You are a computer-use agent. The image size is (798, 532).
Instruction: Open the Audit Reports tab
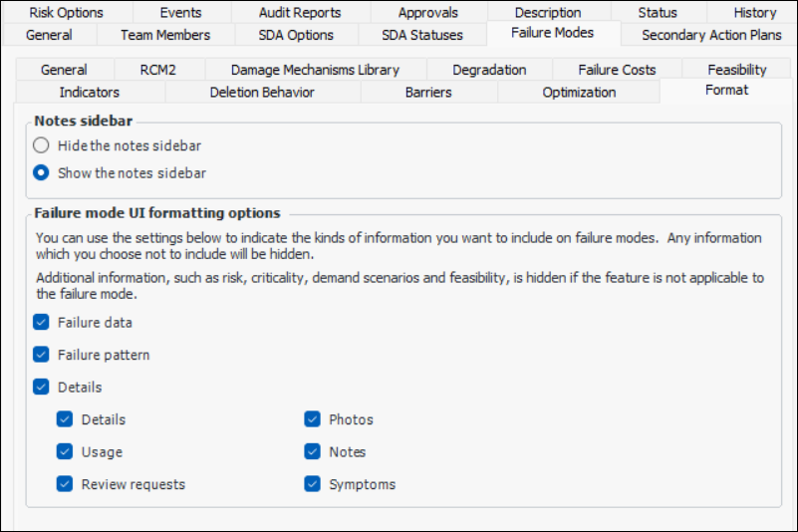[299, 12]
